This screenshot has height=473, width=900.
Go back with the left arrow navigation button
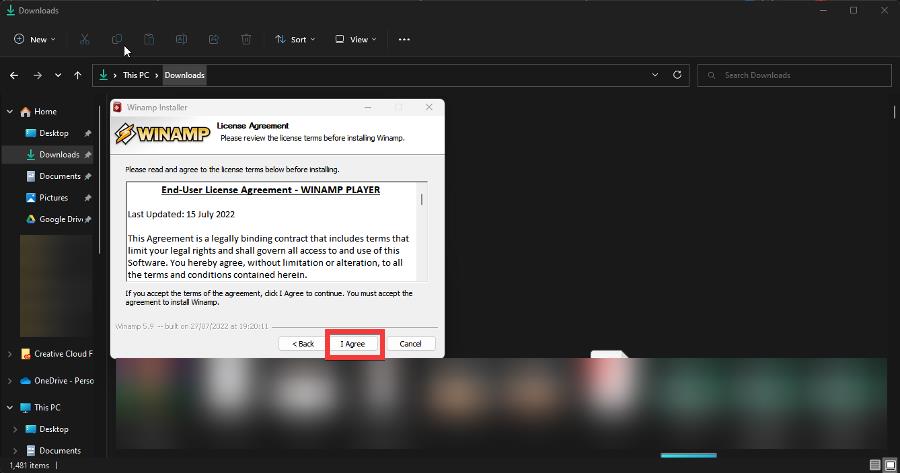14,75
